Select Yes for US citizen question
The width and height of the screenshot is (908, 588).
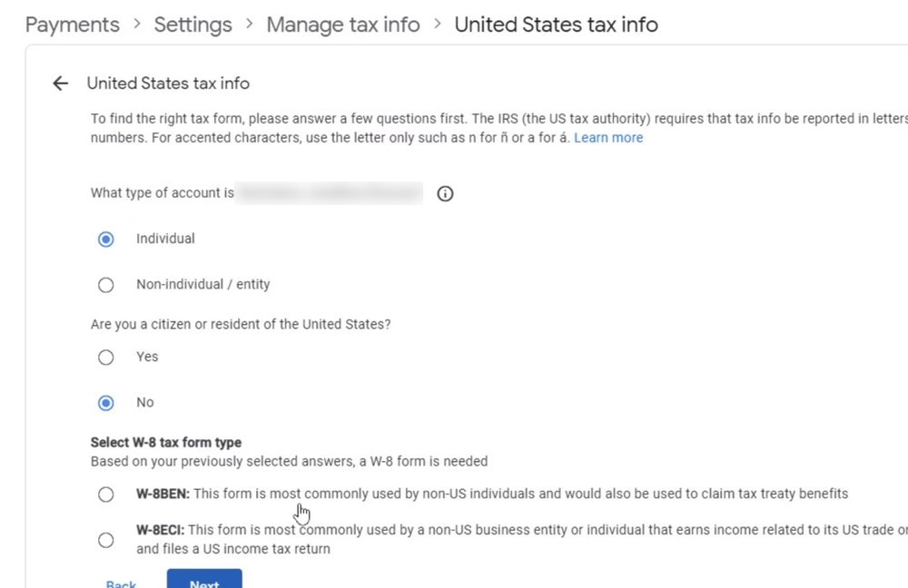pos(106,358)
